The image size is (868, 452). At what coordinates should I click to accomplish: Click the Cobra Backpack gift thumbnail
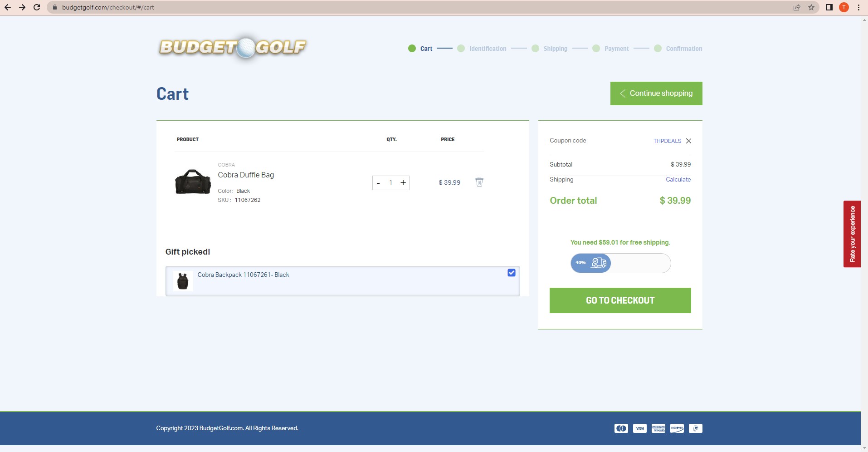[183, 281]
